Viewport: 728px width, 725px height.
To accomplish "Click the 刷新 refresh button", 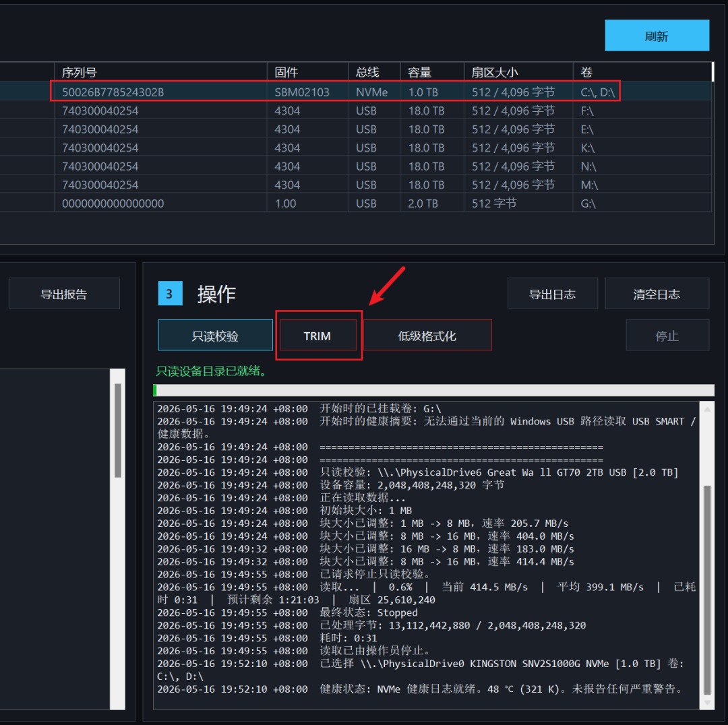I will [657, 35].
